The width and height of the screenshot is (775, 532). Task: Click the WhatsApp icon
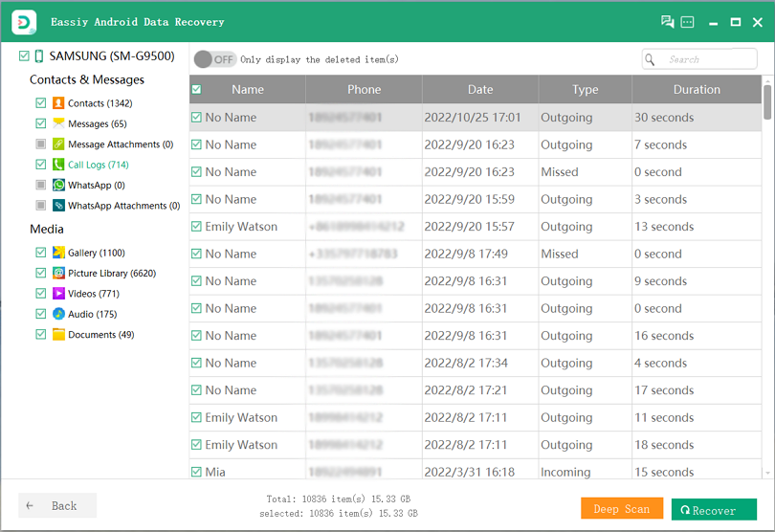click(x=58, y=185)
